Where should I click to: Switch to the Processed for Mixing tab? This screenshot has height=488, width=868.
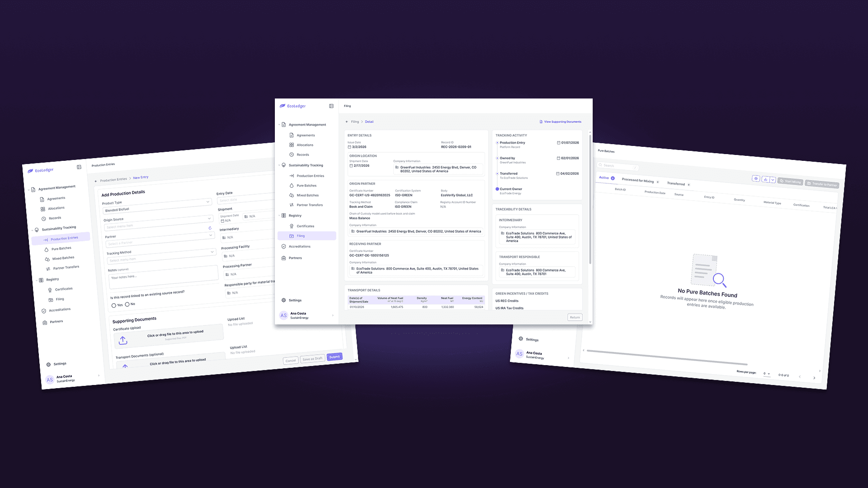coord(640,180)
